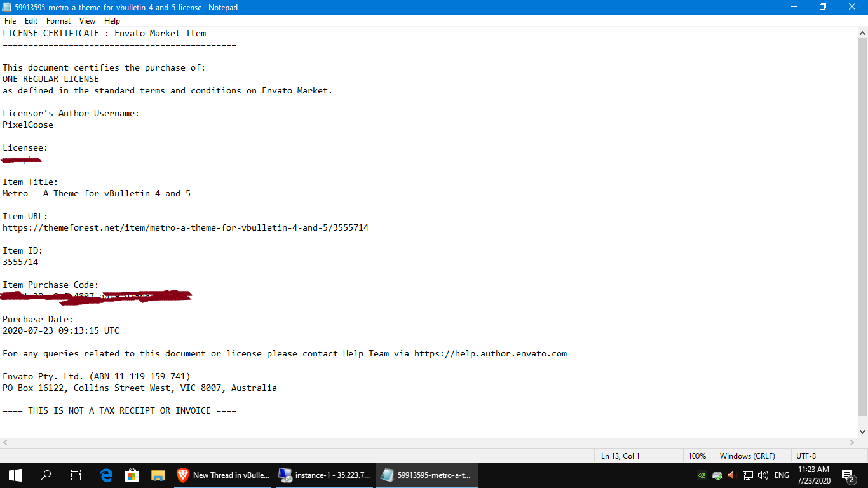Viewport: 868px width, 488px height.
Task: Click the "Licensor's Author Username:" label
Action: click(x=71, y=113)
